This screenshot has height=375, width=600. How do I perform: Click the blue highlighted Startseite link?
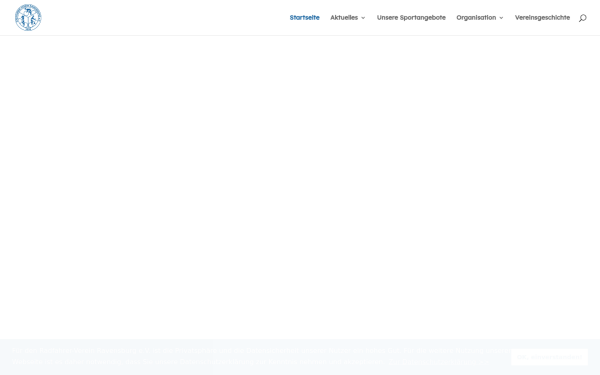305,18
